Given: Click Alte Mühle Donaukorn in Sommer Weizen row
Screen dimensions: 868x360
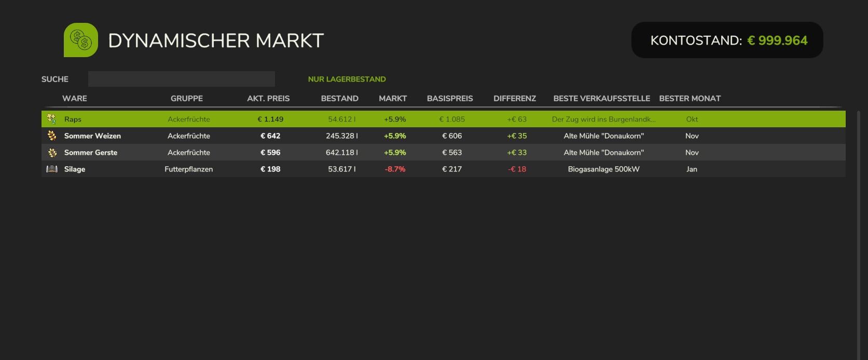Looking at the screenshot, I should click(604, 136).
